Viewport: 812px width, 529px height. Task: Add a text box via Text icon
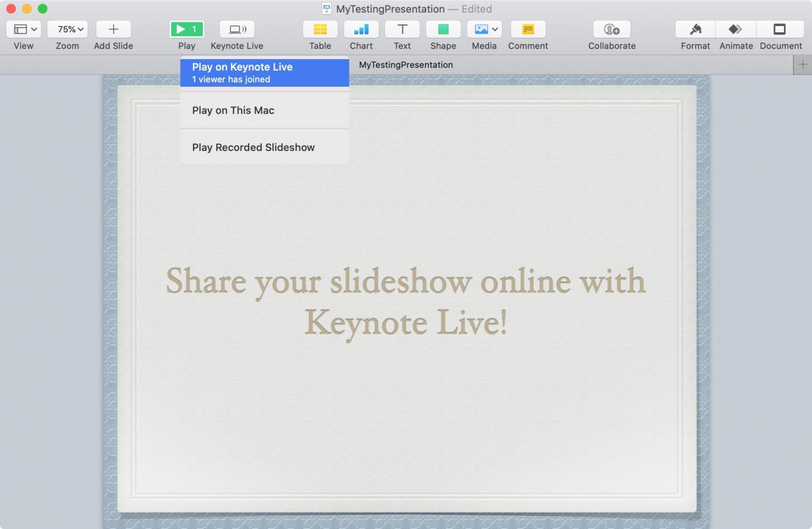pos(402,29)
